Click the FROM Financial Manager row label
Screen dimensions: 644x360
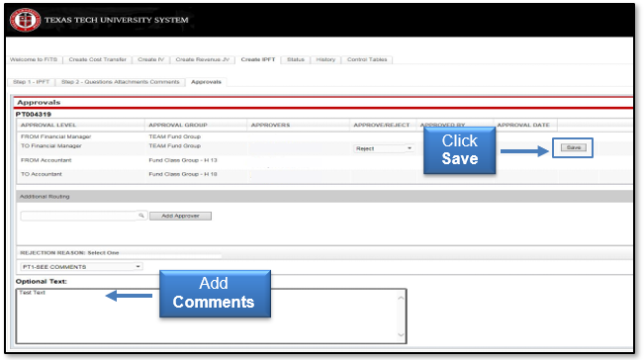click(x=55, y=136)
